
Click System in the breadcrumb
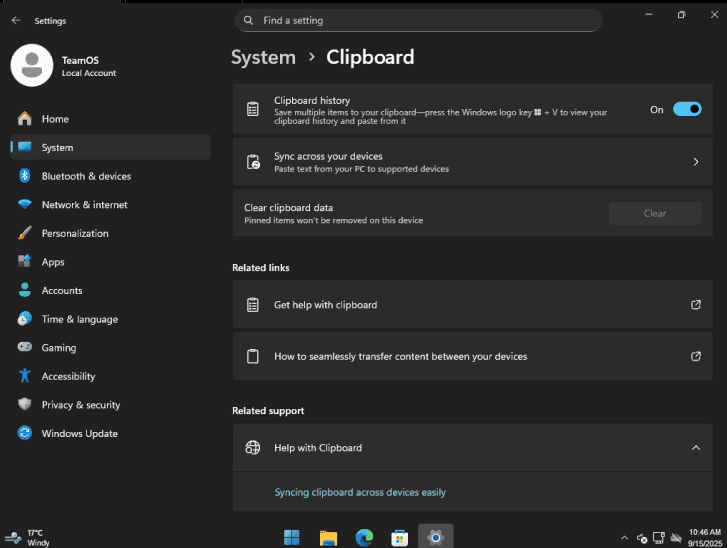263,57
